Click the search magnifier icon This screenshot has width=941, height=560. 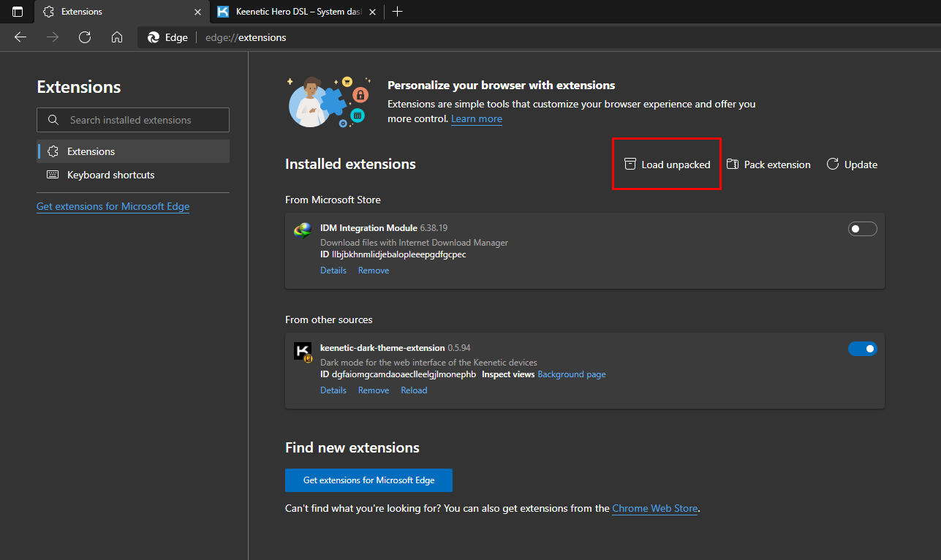[53, 120]
